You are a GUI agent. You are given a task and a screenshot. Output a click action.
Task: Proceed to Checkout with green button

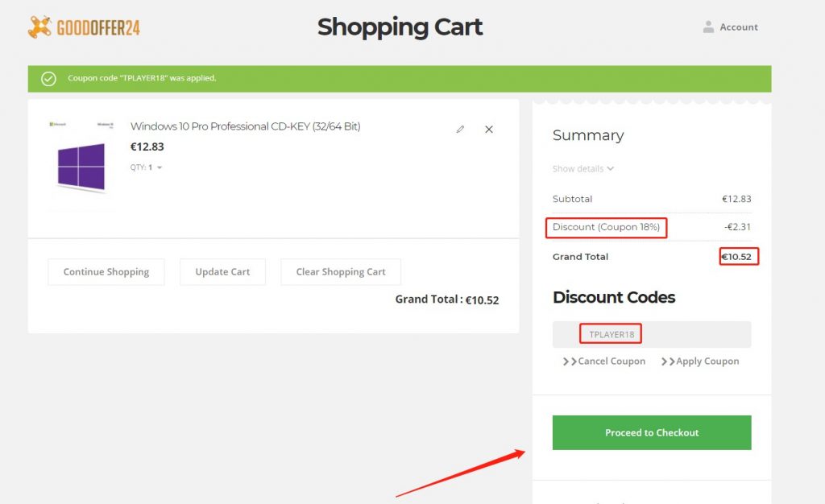(651, 432)
